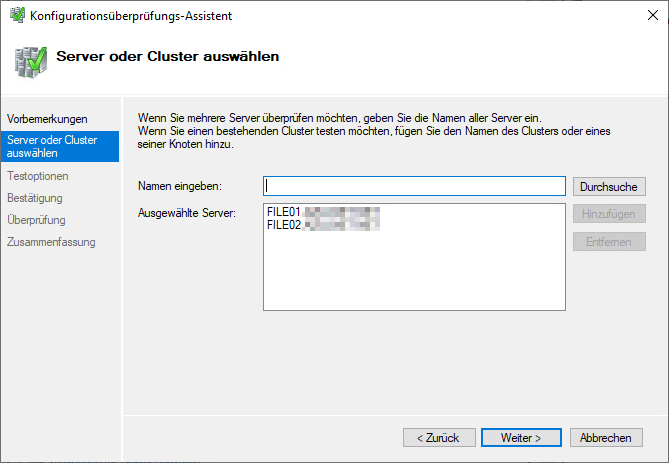
Task: Click the Namen eingeben label
Action: [180, 186]
